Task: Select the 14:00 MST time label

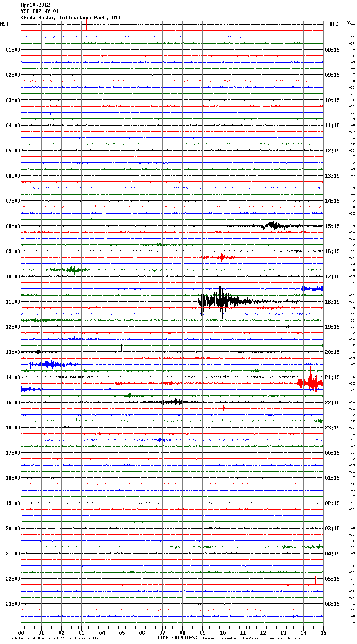Action: (13, 377)
